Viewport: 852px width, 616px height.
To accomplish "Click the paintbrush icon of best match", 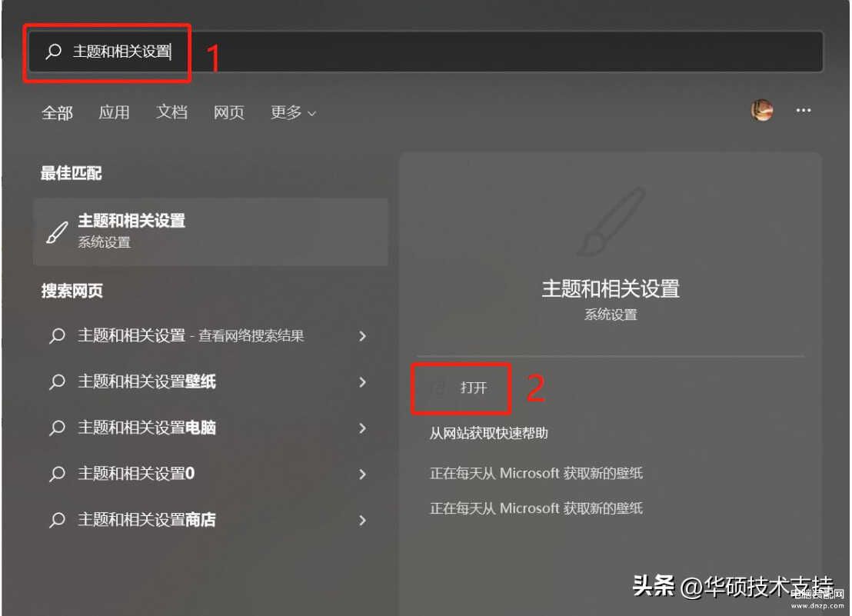I will coord(57,232).
